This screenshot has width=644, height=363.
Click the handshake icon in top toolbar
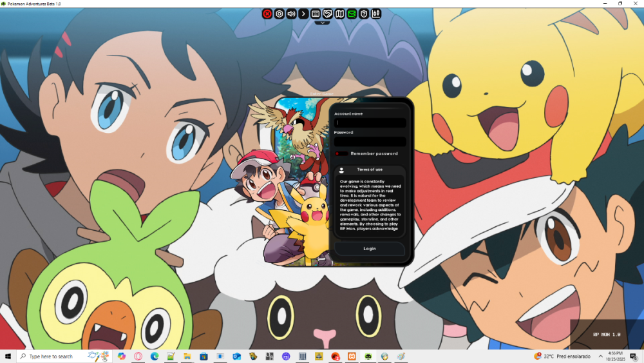(x=328, y=14)
